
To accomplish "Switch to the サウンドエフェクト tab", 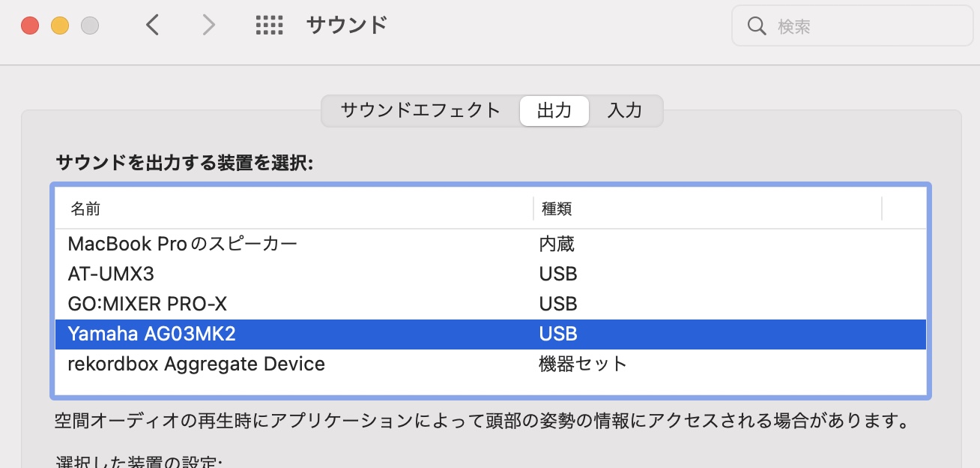I will click(x=420, y=110).
